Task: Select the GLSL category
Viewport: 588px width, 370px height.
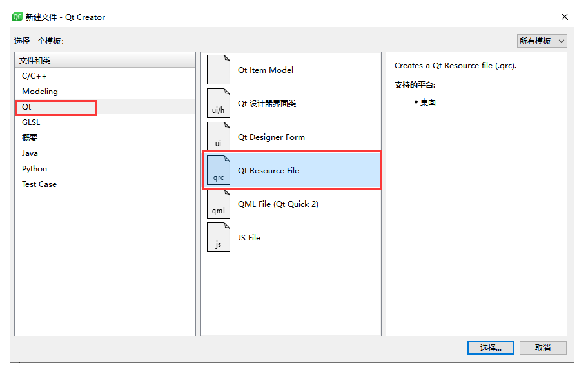Action: [x=105, y=122]
